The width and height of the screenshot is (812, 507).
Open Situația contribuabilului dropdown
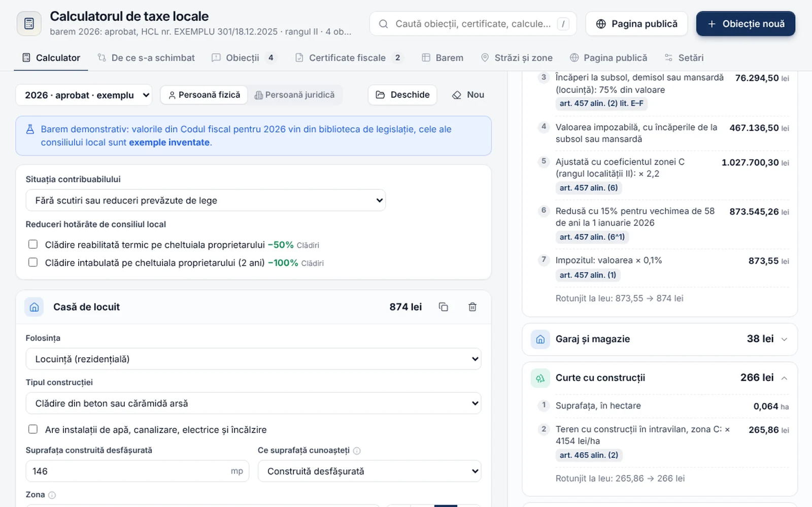coord(206,200)
